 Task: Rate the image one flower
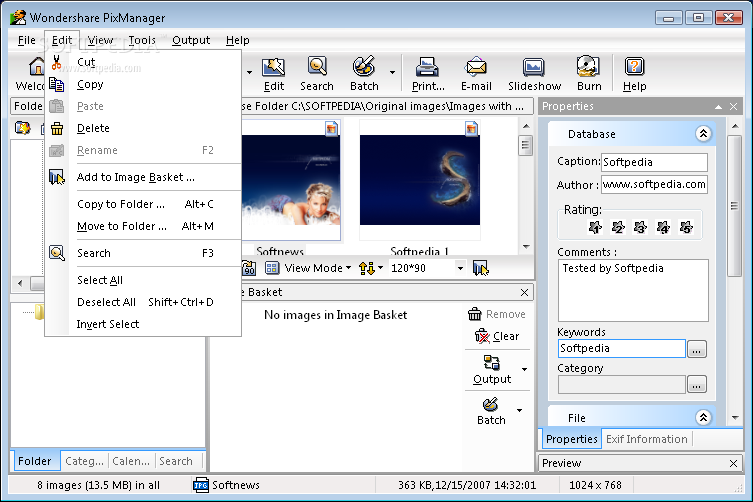(x=595, y=227)
